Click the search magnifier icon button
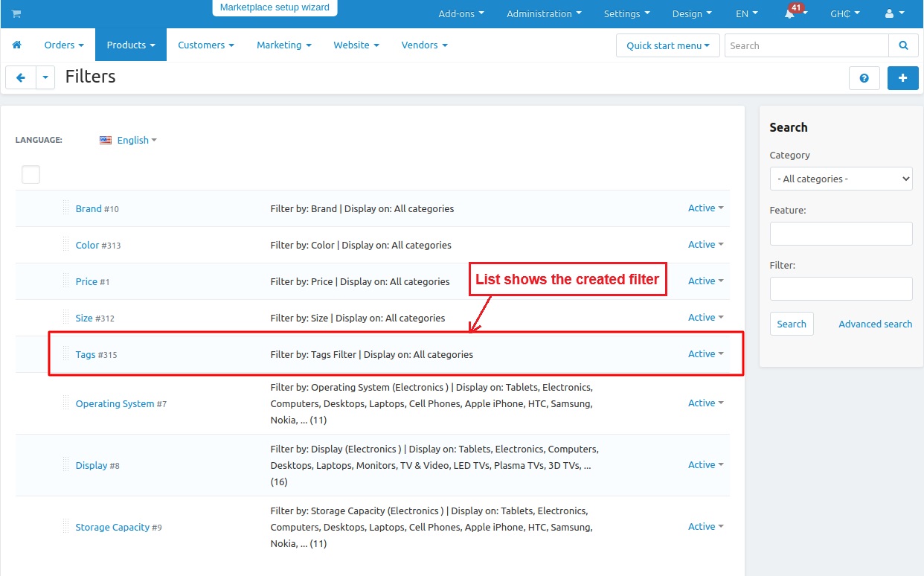 coord(903,45)
